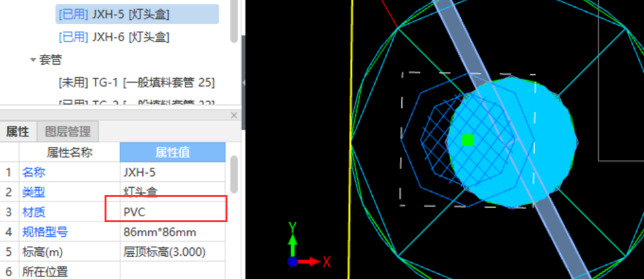This screenshot has height=279, width=644.
Task: Click the 86mm*86mm 规格型号 value
Action: click(172, 232)
